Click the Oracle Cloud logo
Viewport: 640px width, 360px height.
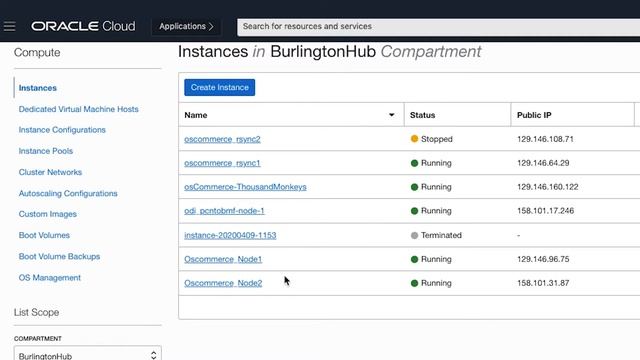tap(83, 26)
